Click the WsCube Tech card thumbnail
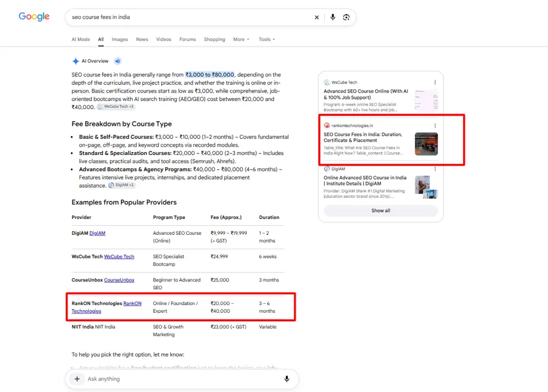This screenshot has height=392, width=548. pyautogui.click(x=426, y=101)
